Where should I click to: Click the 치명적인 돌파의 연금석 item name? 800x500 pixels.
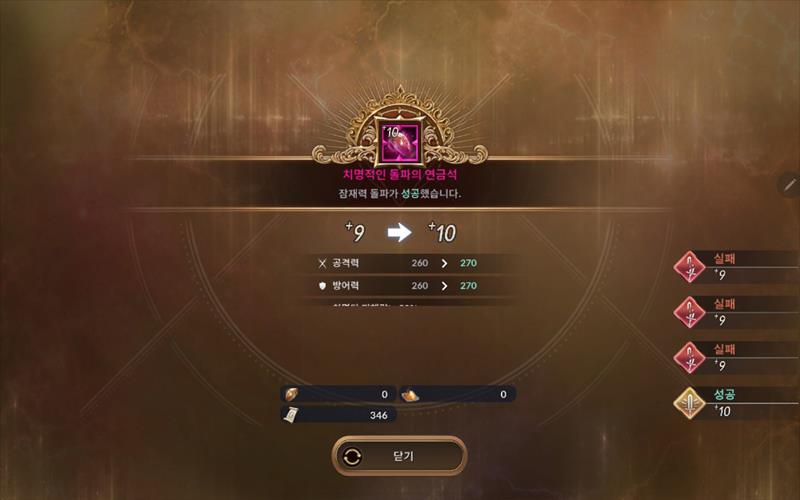pyautogui.click(x=400, y=174)
